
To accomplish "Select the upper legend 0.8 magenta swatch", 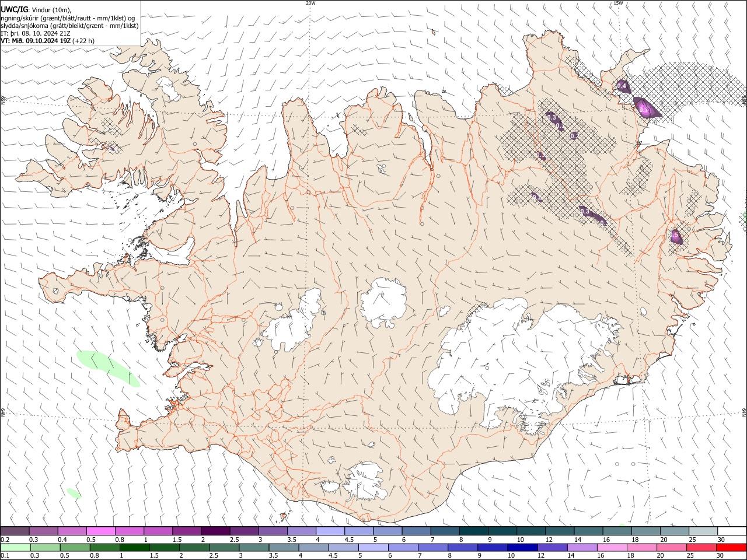I will pyautogui.click(x=129, y=531).
